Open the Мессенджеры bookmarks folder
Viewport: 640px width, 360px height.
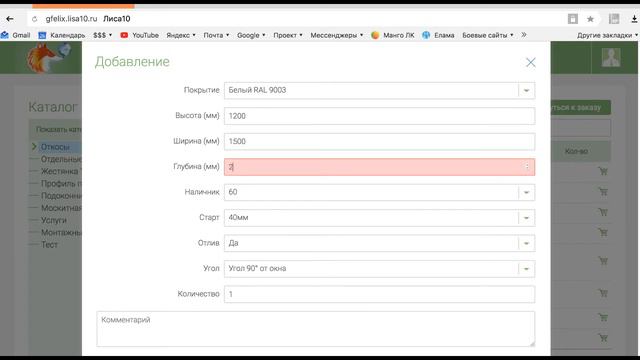[337, 35]
